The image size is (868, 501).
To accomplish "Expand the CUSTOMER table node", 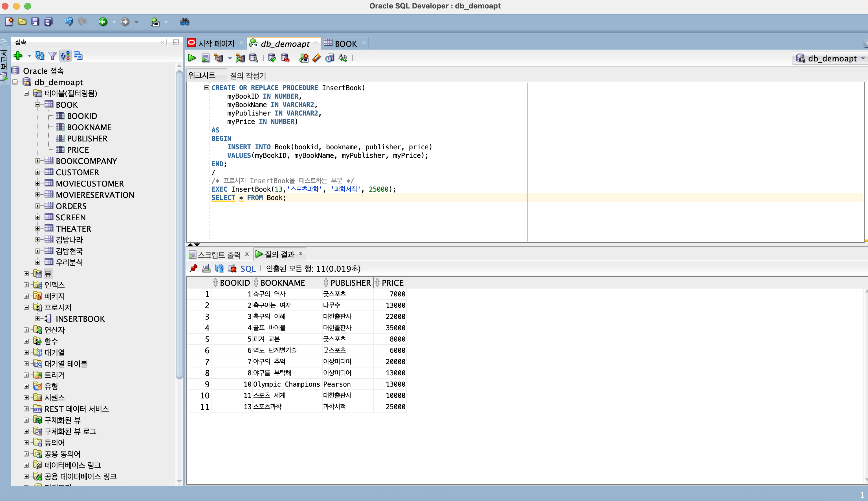I will click(38, 172).
